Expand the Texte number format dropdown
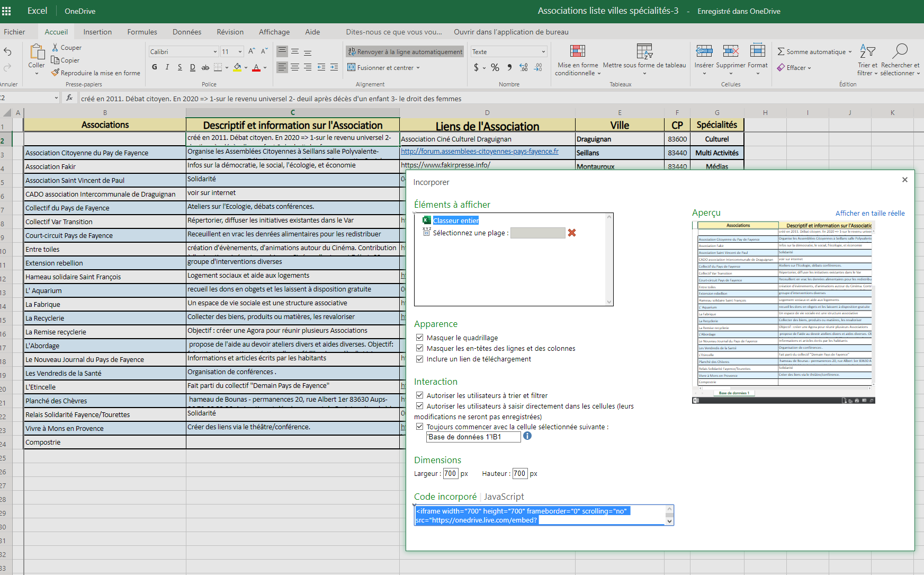924x575 pixels. pos(543,52)
